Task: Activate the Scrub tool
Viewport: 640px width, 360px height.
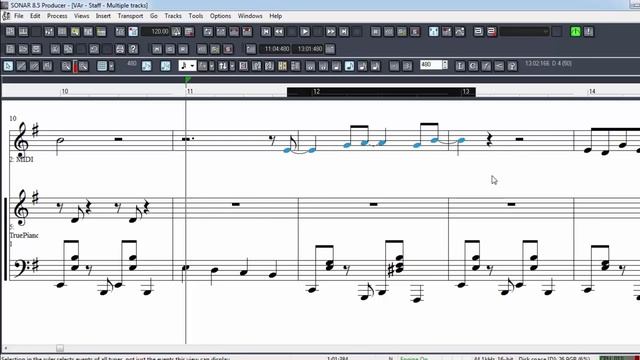Action: [x=47, y=66]
